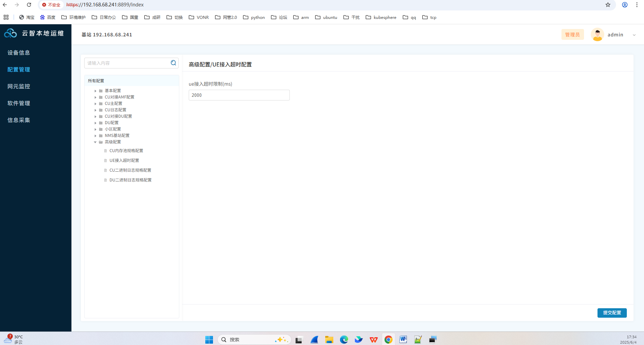
Task: Open the 环境维护 bookmark folder
Action: (x=73, y=17)
